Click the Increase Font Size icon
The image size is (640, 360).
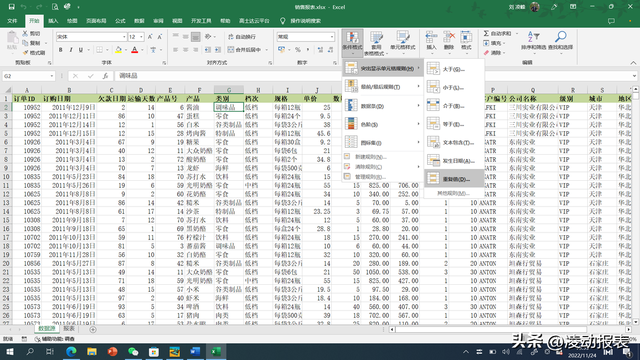(x=150, y=37)
